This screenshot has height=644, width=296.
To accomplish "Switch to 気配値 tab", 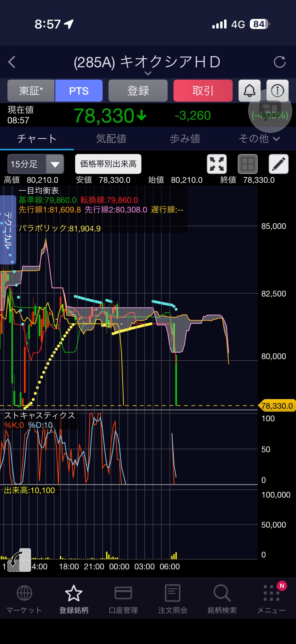I will (x=111, y=138).
